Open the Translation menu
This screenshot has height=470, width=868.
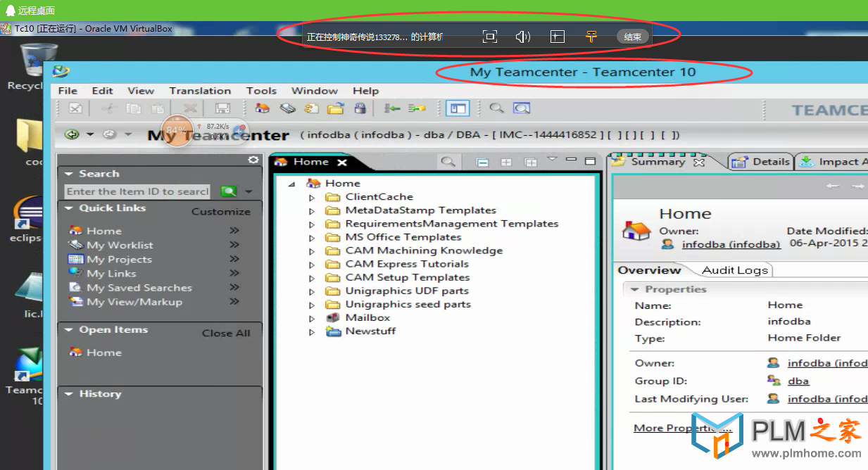pyautogui.click(x=200, y=91)
